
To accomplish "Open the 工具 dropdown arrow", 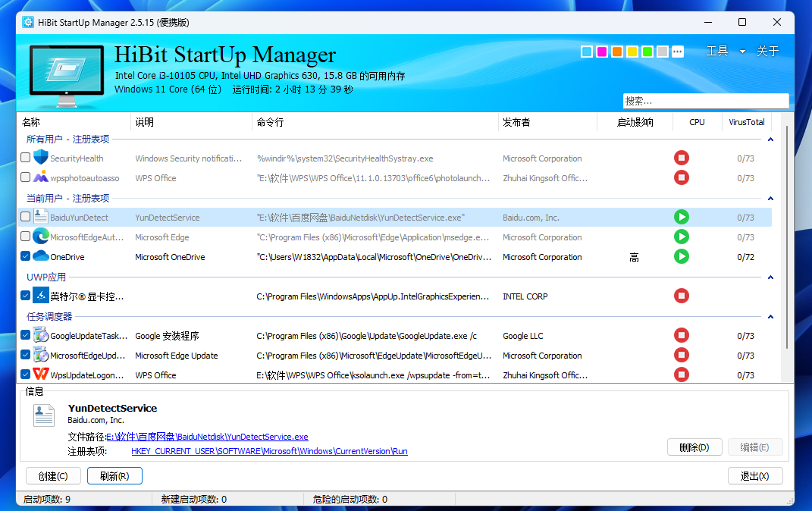I will click(x=742, y=52).
